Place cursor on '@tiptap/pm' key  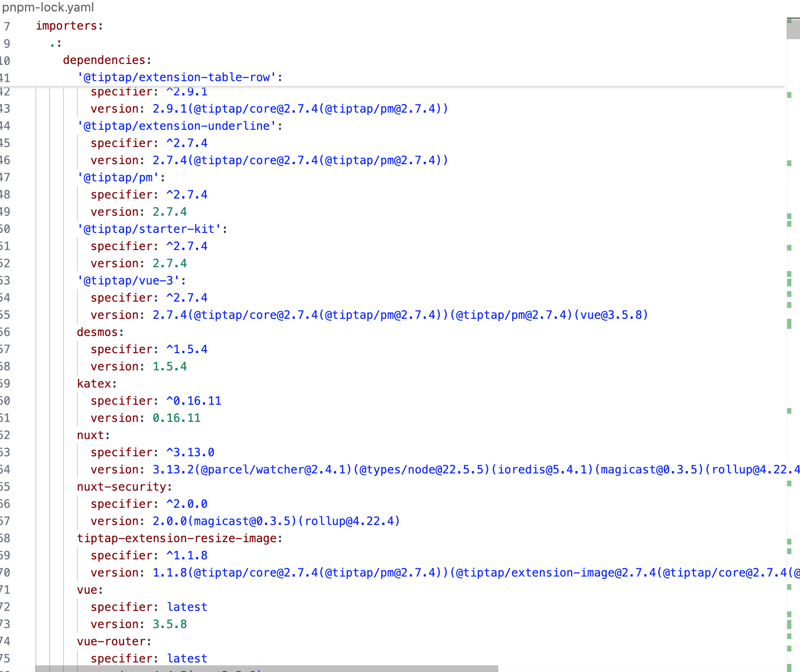(121, 178)
